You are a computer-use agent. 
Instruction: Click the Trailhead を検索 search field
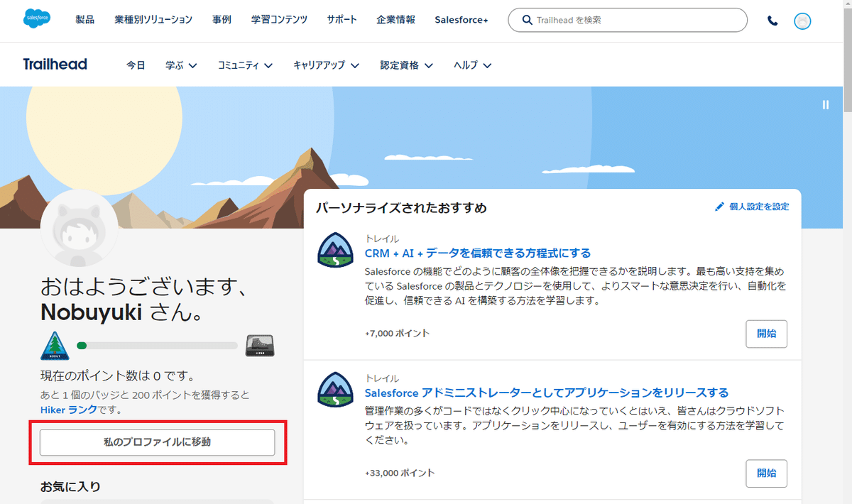click(628, 20)
